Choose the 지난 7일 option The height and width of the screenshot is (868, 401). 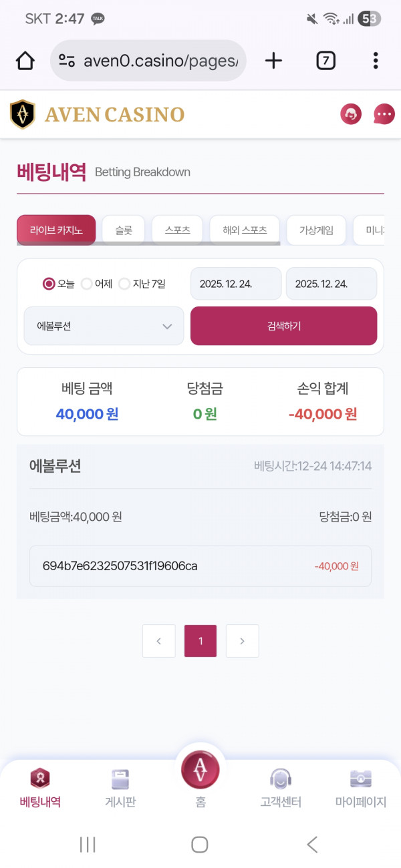pyautogui.click(x=124, y=283)
